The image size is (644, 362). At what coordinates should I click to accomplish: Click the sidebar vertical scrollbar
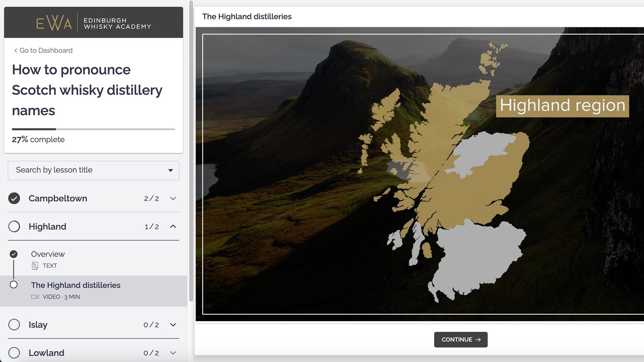[x=191, y=151]
